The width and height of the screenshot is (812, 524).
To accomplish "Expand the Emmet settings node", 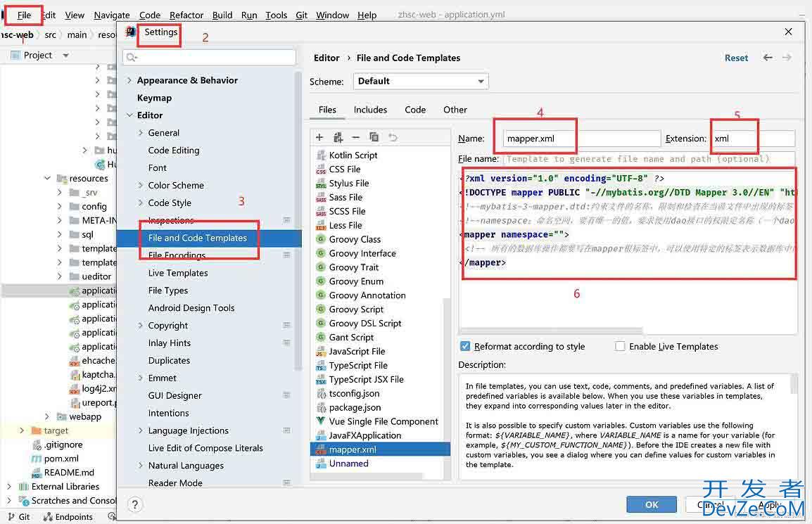I will coord(140,378).
